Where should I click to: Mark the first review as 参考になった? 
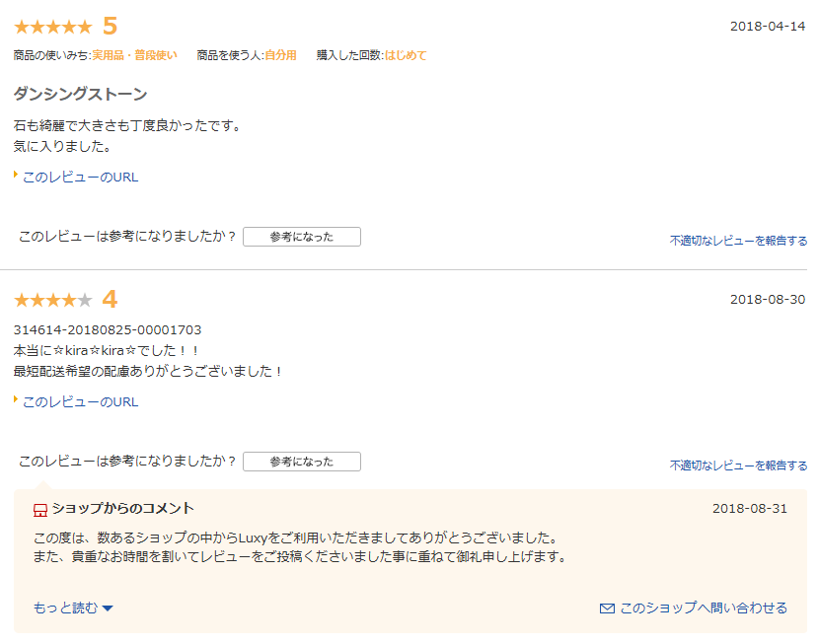coord(302,237)
